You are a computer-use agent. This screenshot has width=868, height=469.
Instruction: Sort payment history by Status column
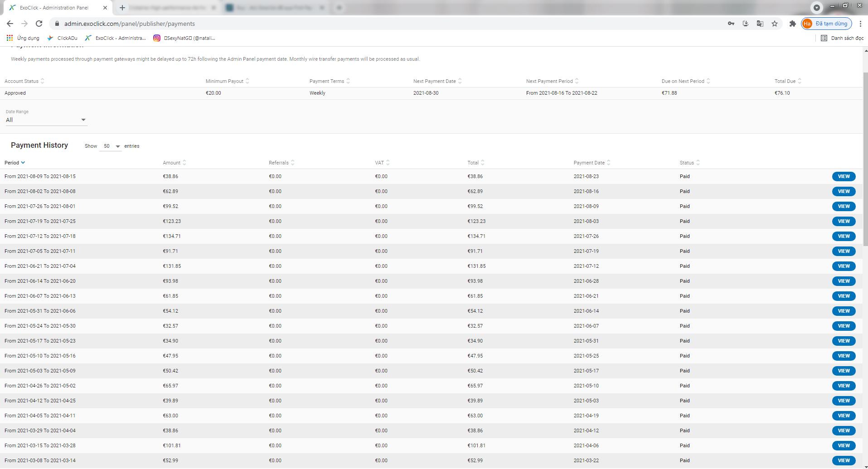(689, 163)
